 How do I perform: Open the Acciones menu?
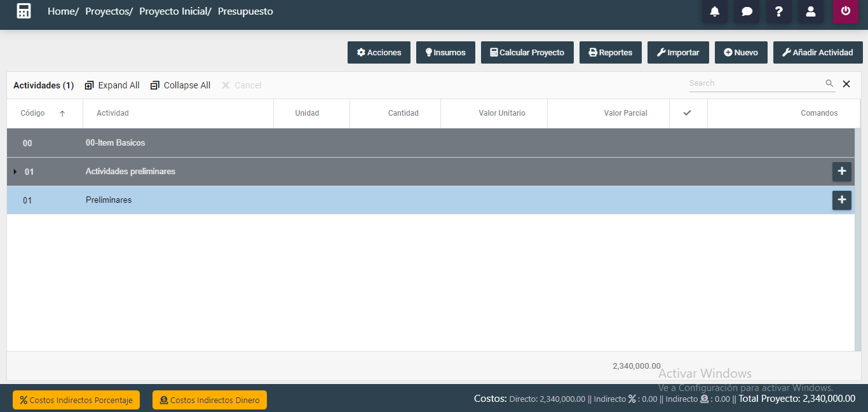click(379, 52)
